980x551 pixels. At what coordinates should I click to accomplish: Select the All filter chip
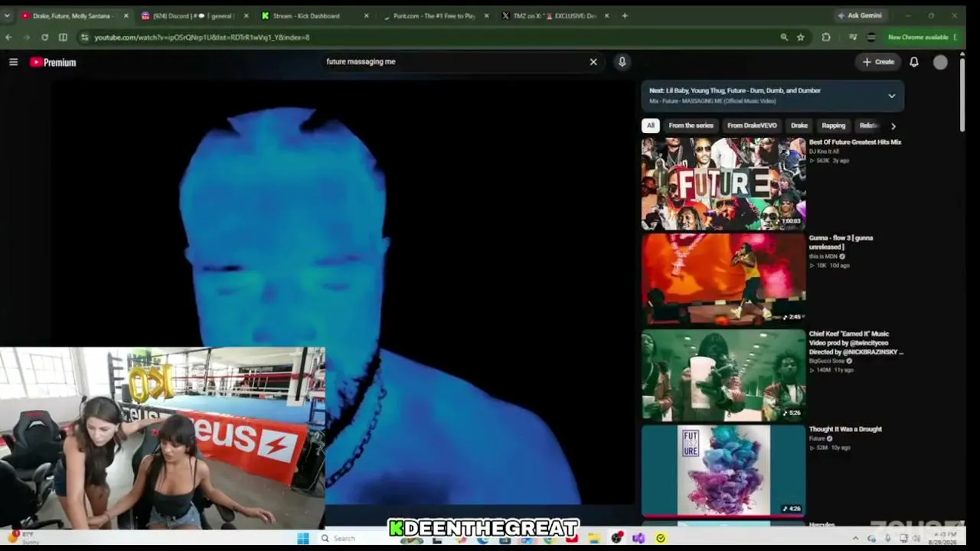(650, 126)
